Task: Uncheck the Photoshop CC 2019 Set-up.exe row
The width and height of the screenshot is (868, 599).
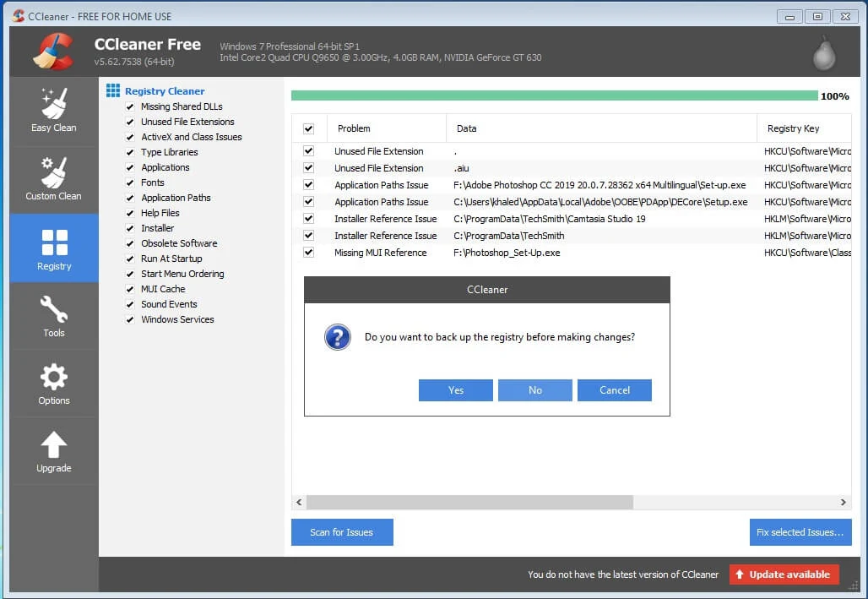Action: (x=309, y=184)
